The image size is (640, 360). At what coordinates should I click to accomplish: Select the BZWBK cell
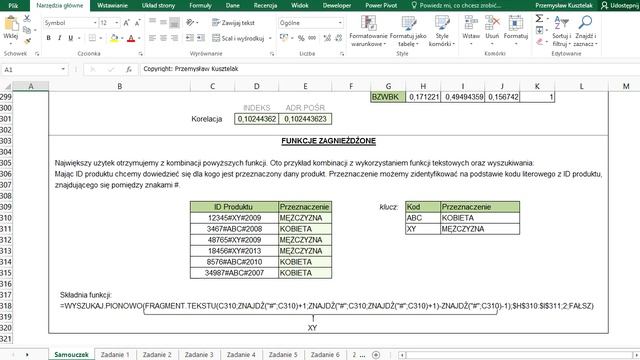click(388, 97)
